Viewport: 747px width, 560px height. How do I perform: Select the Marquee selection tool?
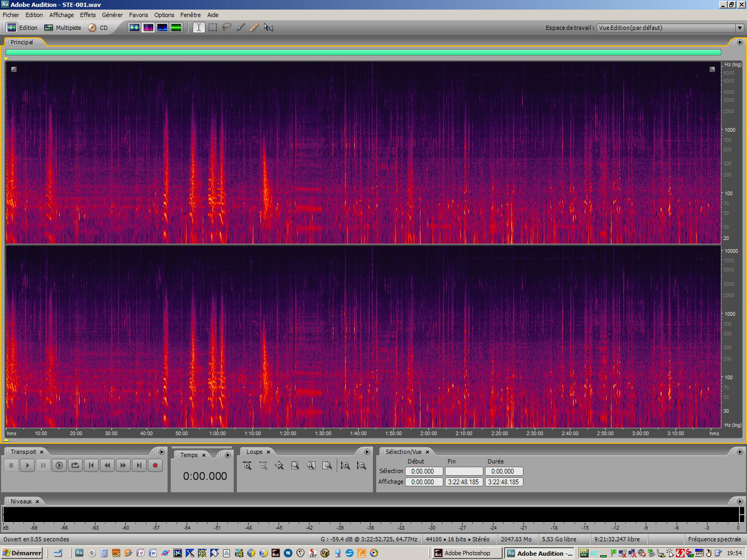click(x=213, y=27)
